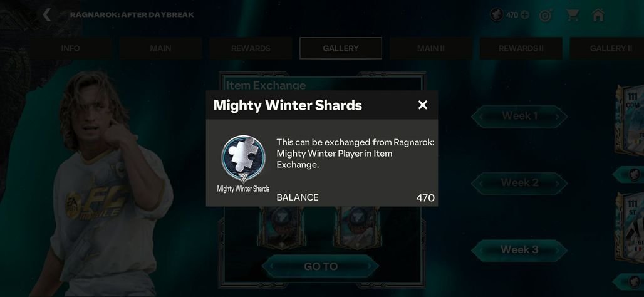Screen dimensions: 644x297
Task: Tap the GO TO button
Action: point(320,266)
